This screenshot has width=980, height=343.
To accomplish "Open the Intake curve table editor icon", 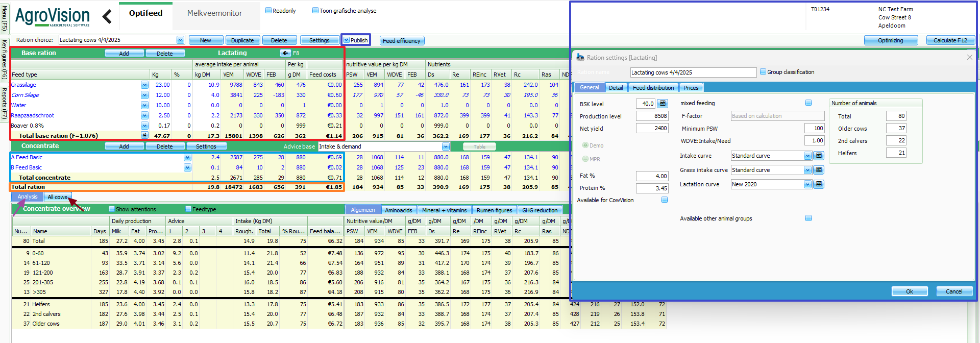I will coord(819,156).
